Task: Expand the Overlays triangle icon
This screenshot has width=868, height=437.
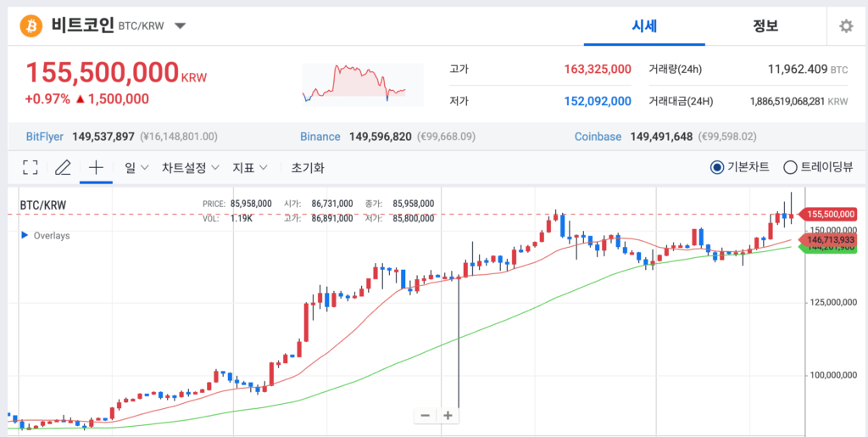Action: (x=25, y=235)
